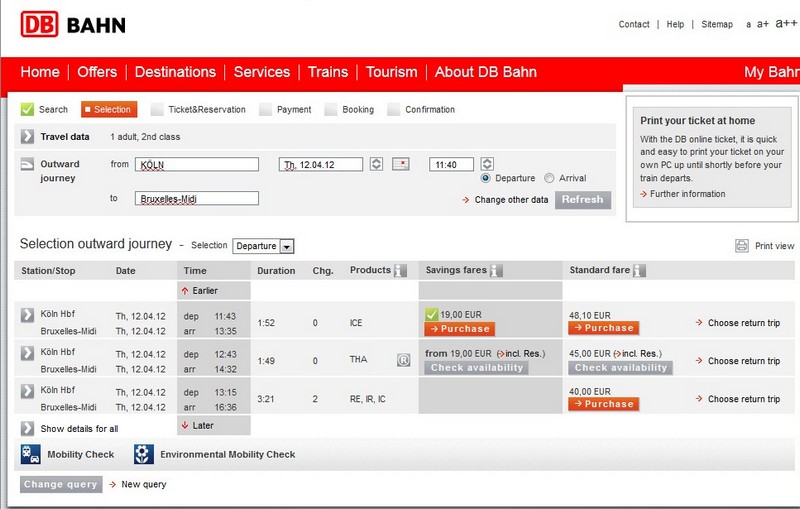Click the time field 11:40
This screenshot has width=800, height=509.
point(452,164)
